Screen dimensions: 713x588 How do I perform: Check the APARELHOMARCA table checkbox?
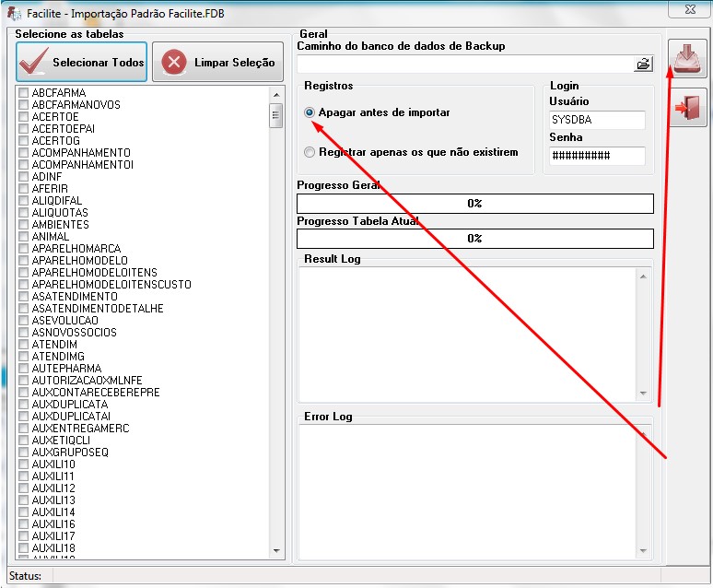23,249
